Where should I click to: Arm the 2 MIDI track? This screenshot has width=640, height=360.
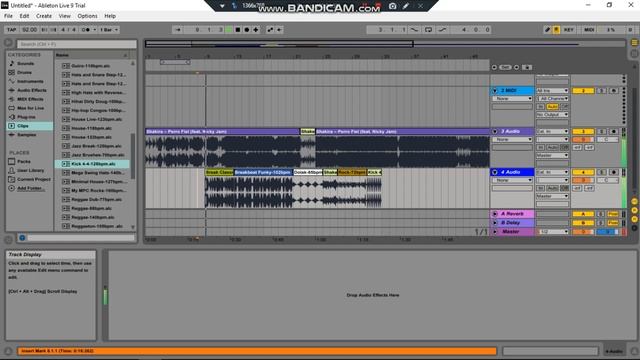tap(613, 91)
